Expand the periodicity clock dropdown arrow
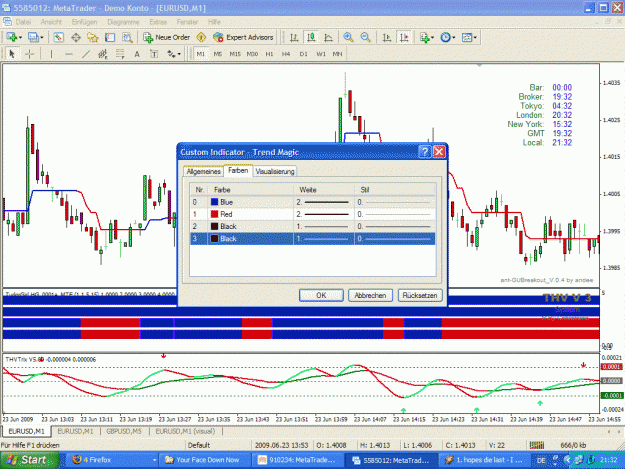This screenshot has width=625, height=469. pyautogui.click(x=454, y=37)
